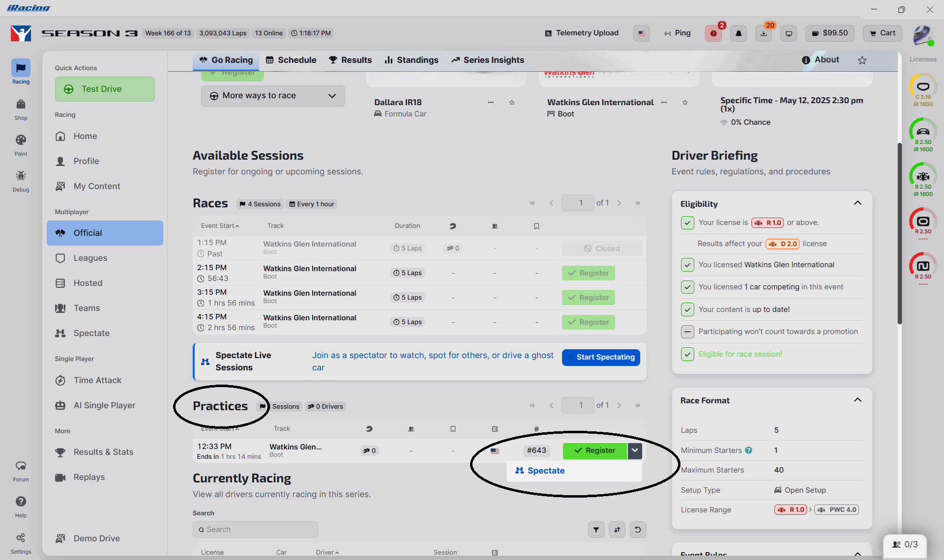Collapse the Eligibility section chevron
This screenshot has width=944, height=560.
point(857,203)
